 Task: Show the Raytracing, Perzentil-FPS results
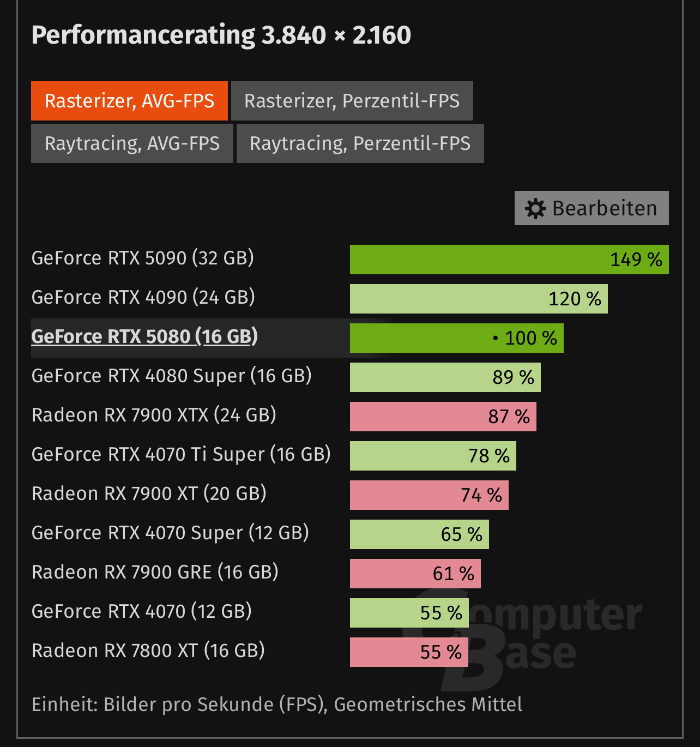click(360, 143)
